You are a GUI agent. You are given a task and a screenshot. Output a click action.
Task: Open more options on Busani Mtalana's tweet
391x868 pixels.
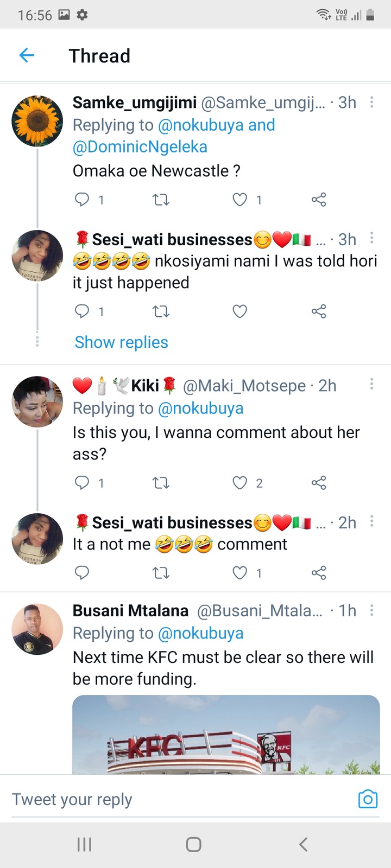point(371,610)
